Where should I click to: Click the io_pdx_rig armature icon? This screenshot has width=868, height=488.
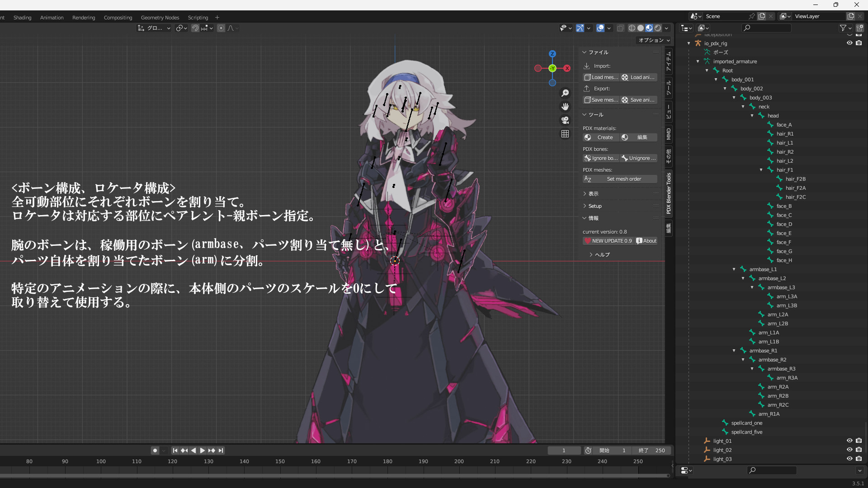tap(698, 43)
